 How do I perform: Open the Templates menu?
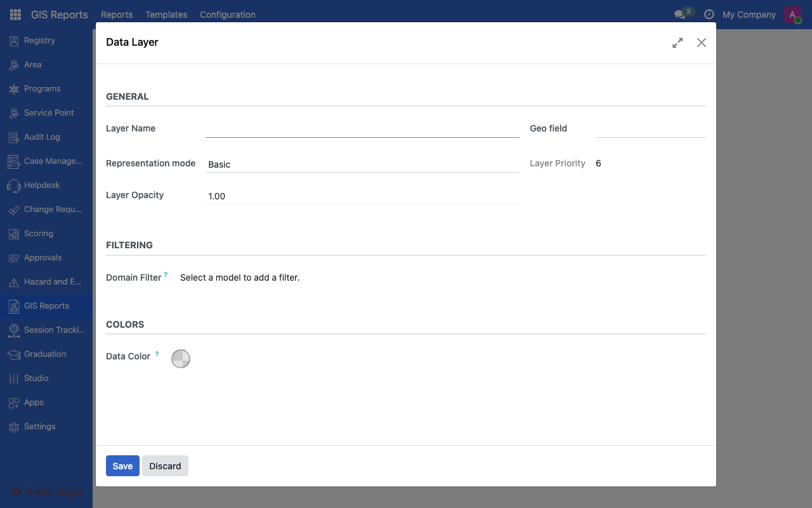166,15
